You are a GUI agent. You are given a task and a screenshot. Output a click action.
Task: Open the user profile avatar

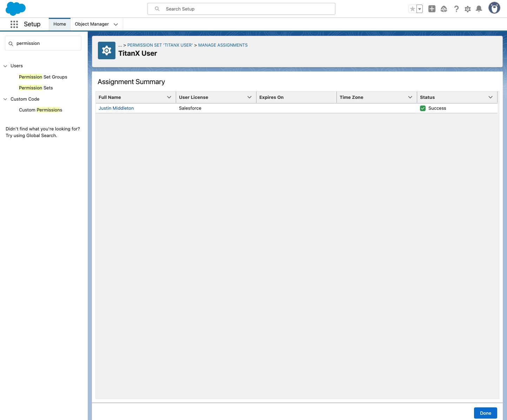point(494,8)
